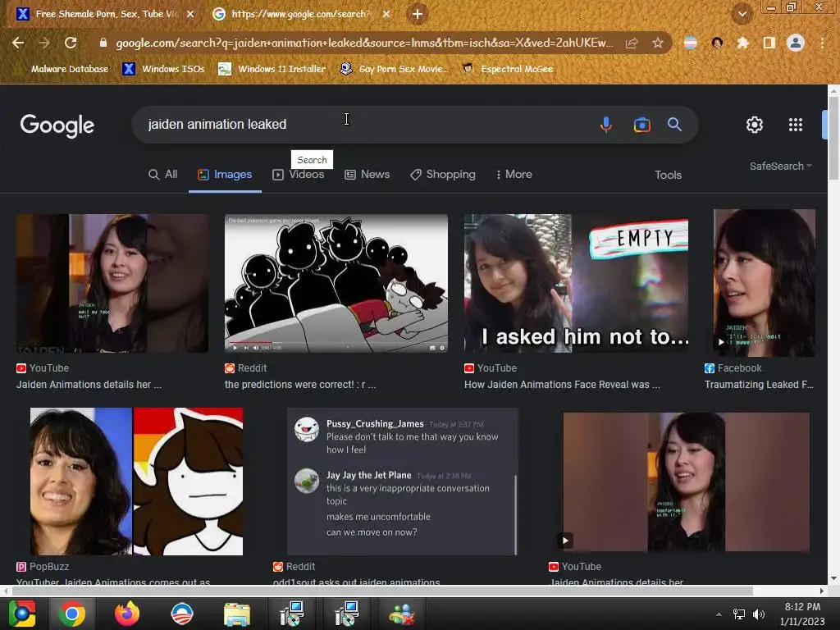Open the Google apps grid

(796, 125)
